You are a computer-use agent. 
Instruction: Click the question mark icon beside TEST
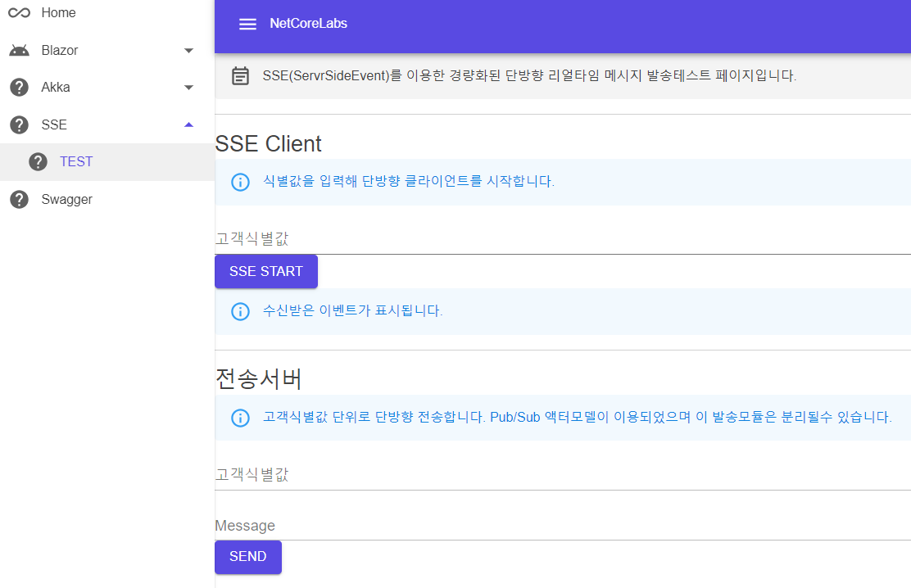coord(38,161)
